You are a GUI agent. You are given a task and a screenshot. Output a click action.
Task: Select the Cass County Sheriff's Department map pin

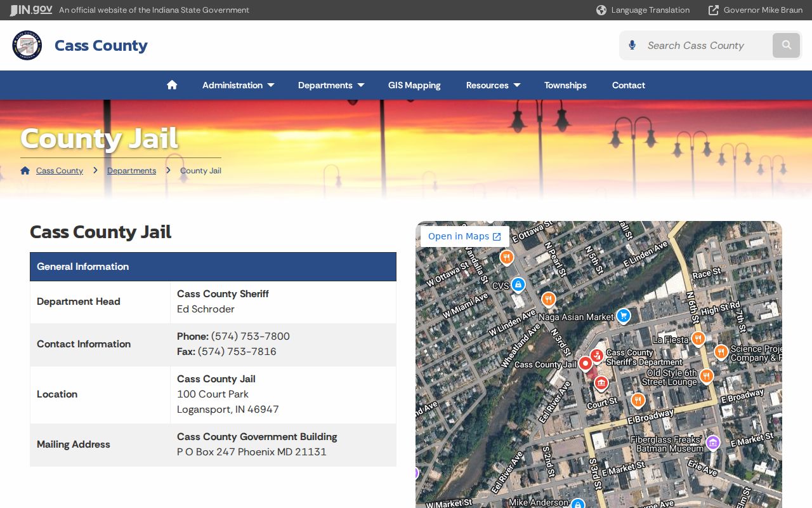(x=596, y=356)
